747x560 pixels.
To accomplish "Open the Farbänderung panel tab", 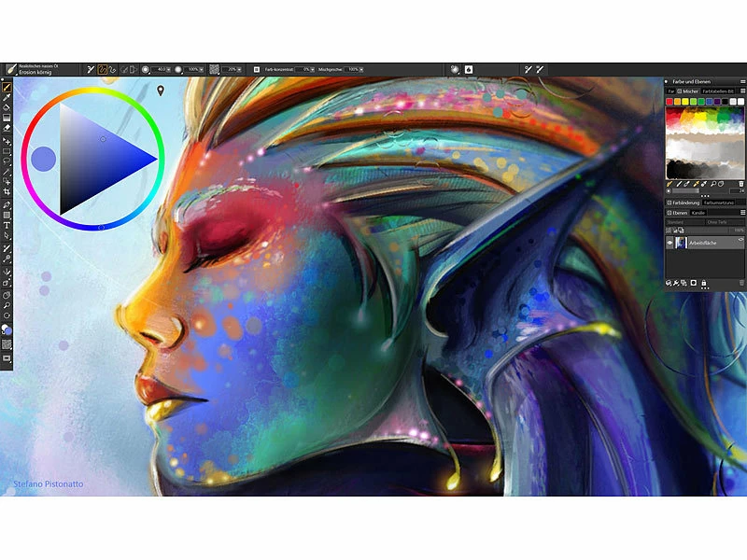I will click(x=684, y=203).
